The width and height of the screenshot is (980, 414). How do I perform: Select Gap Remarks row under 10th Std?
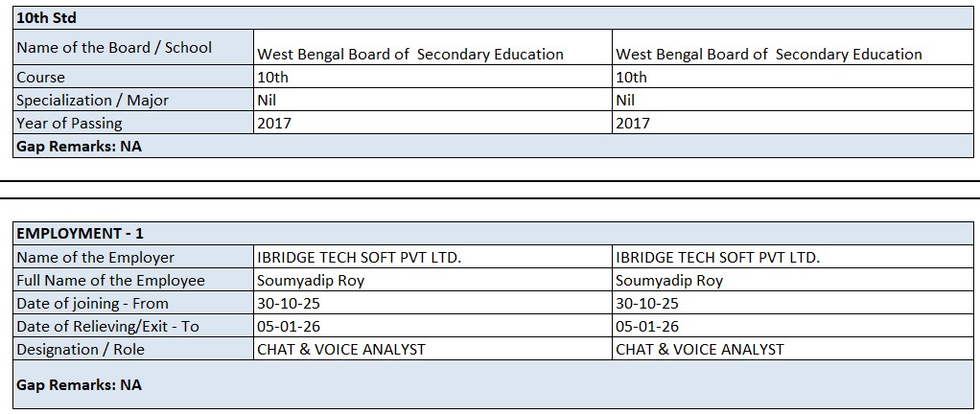[79, 146]
